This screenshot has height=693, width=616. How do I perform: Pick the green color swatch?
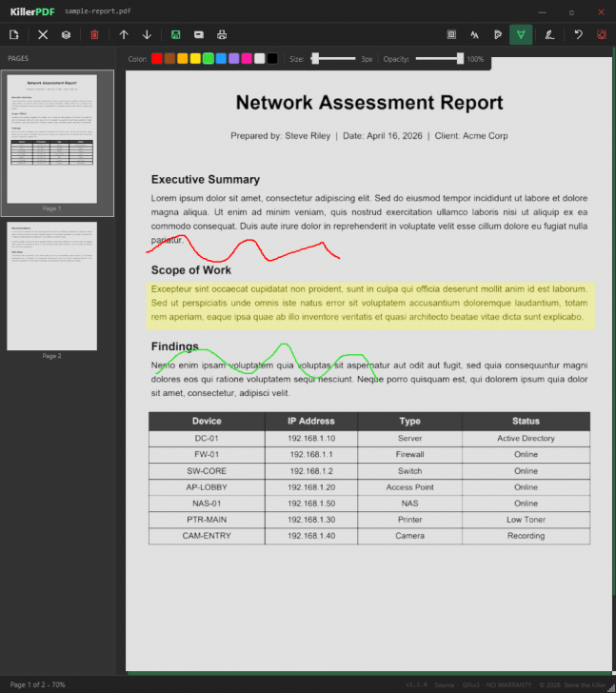[x=209, y=59]
